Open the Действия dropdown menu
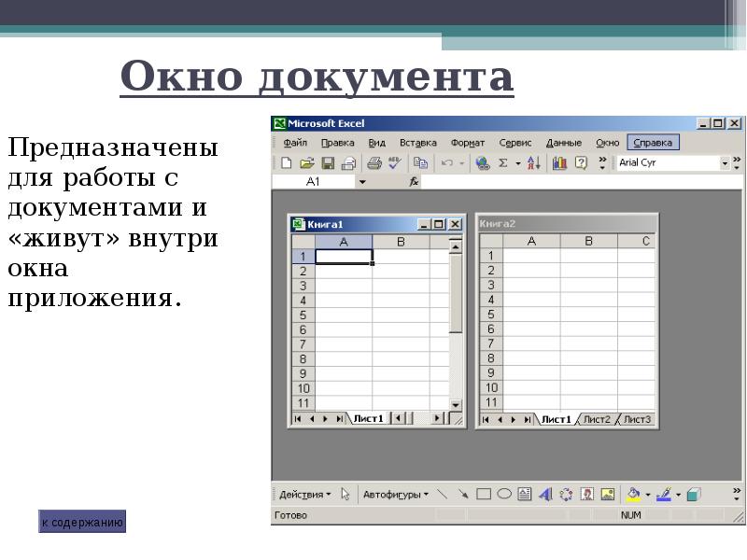Image resolution: width=747 pixels, height=560 pixels. click(304, 495)
